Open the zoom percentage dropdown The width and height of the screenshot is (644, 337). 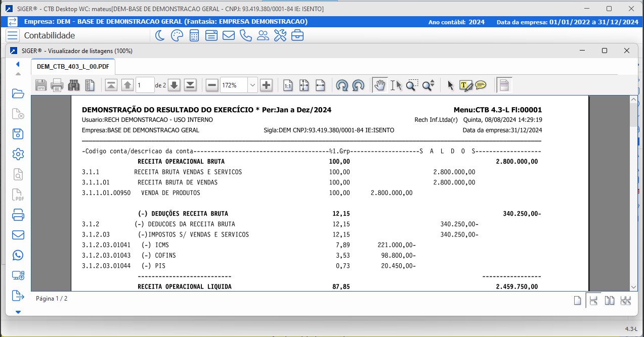click(x=252, y=85)
